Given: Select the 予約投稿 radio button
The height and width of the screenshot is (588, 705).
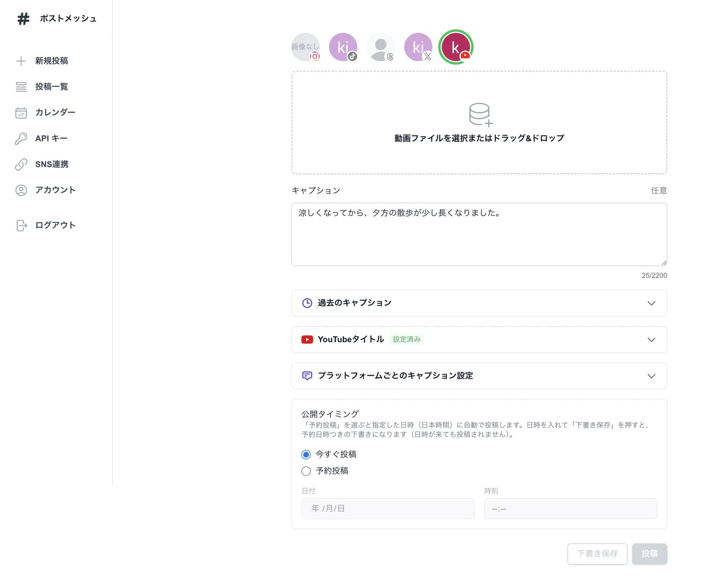Looking at the screenshot, I should click(306, 471).
